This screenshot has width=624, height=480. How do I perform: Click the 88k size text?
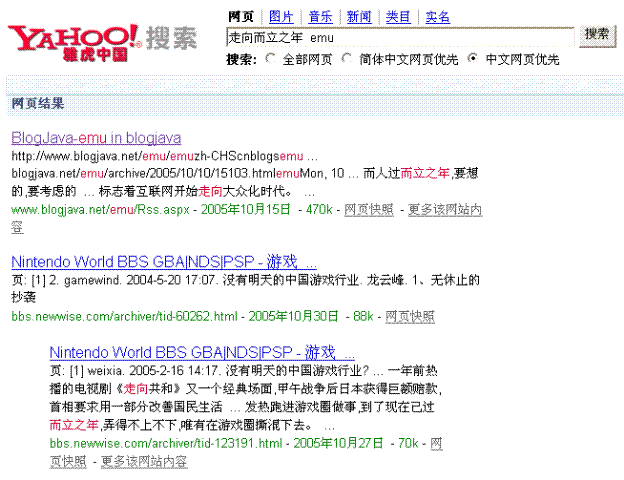point(363,316)
